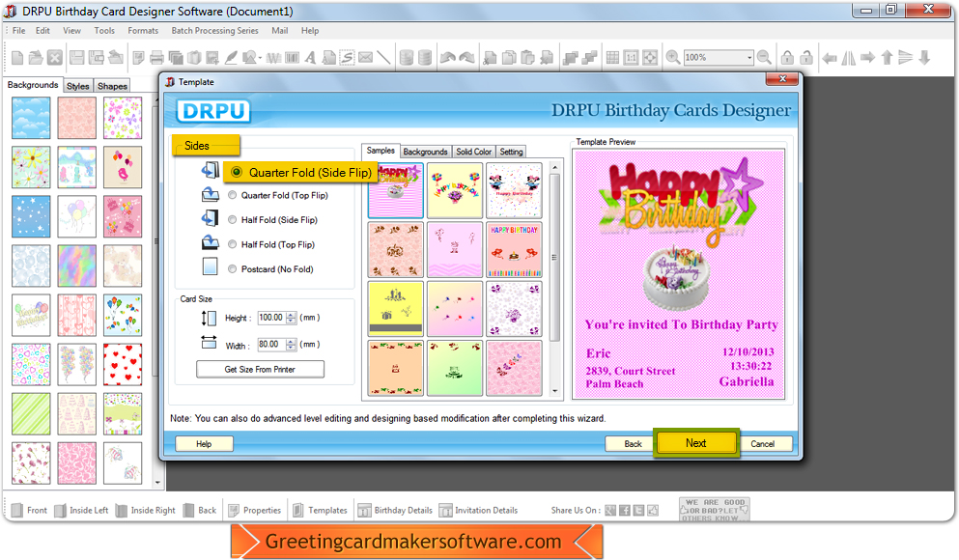Click the Print toolbar icon

(156, 58)
